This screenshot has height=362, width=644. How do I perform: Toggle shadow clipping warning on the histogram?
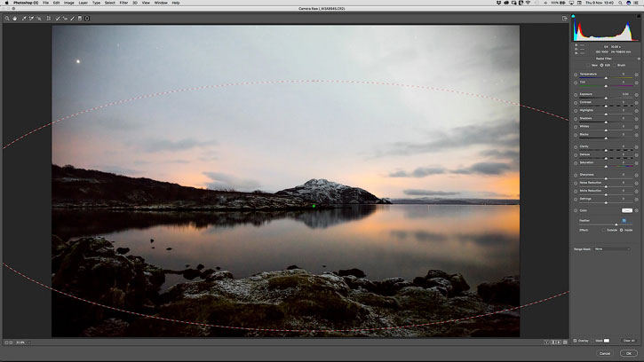[573, 17]
